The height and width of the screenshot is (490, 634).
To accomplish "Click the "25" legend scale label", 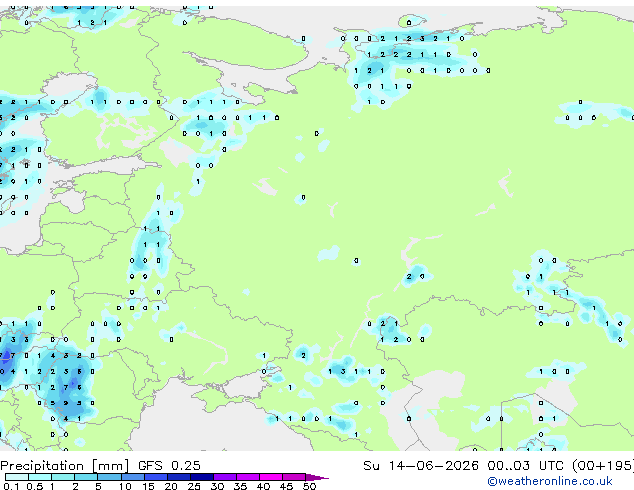I will (194, 486).
